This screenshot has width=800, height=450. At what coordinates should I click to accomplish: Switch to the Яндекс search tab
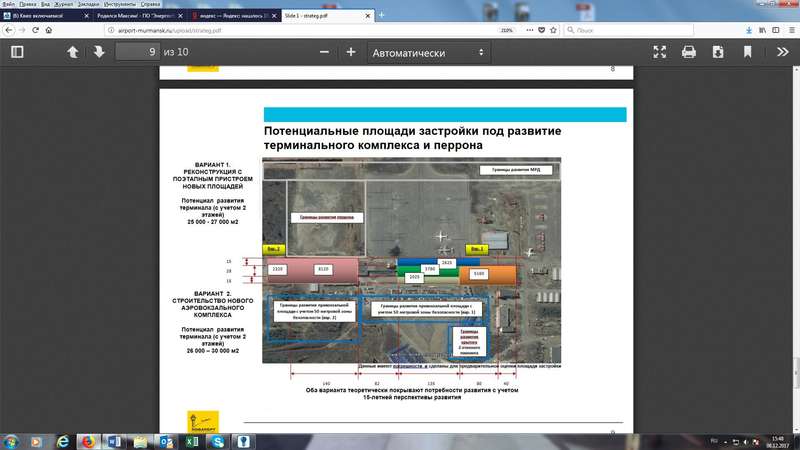[232, 16]
